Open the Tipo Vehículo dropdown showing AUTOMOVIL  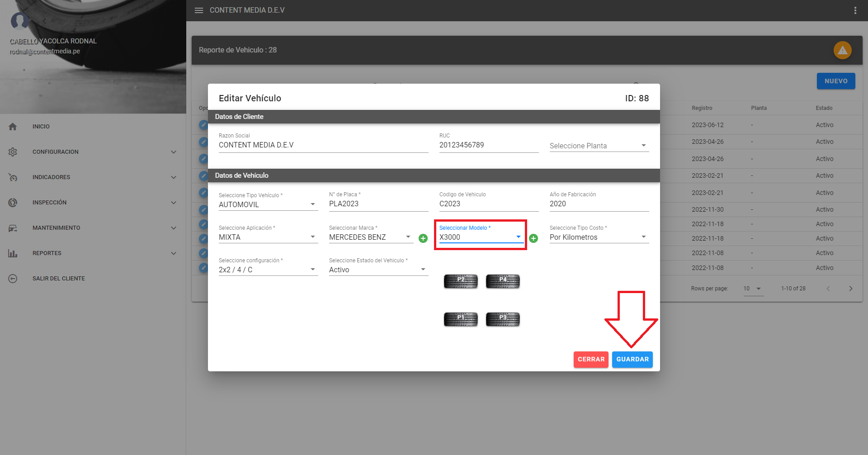point(268,204)
